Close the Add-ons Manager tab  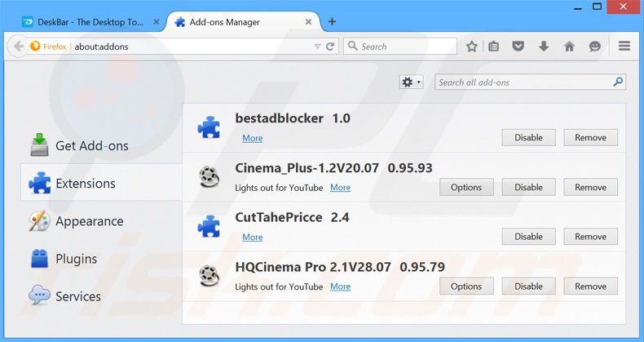tap(308, 22)
